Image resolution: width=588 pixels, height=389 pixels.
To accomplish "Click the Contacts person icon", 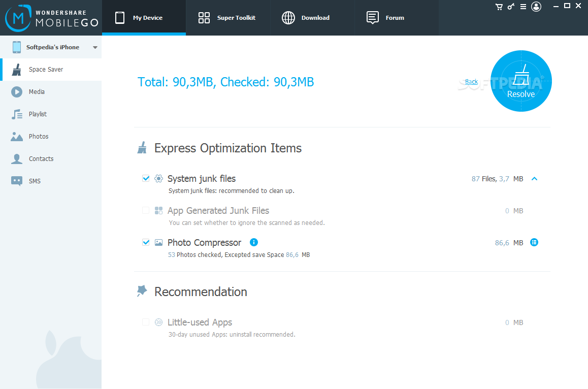I will pyautogui.click(x=16, y=158).
